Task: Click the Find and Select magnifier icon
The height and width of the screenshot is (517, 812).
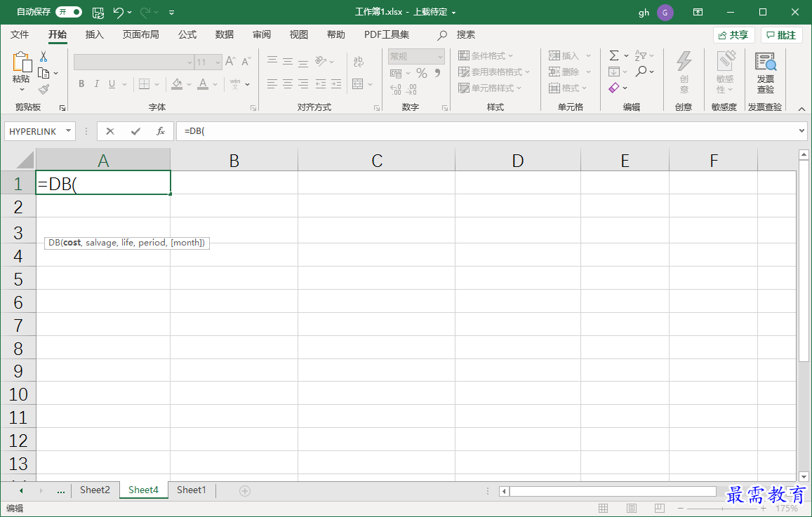Action: coord(641,71)
